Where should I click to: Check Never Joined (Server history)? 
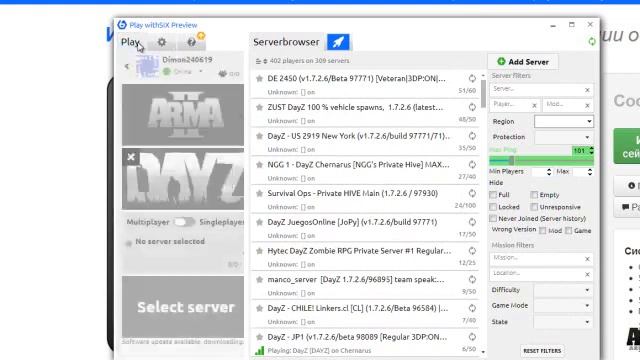(x=493, y=218)
